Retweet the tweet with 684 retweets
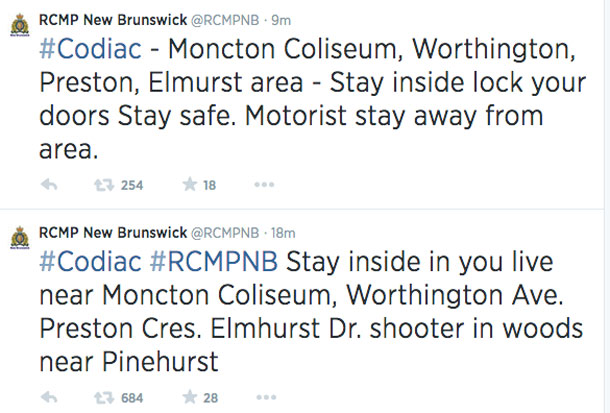The height and width of the screenshot is (413, 610). [x=100, y=398]
